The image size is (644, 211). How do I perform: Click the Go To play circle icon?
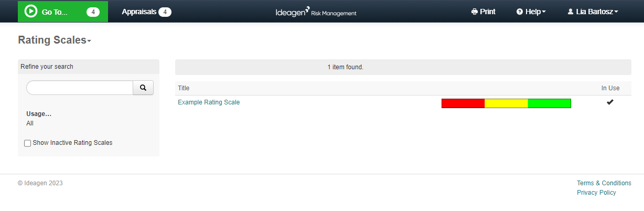pos(31,11)
